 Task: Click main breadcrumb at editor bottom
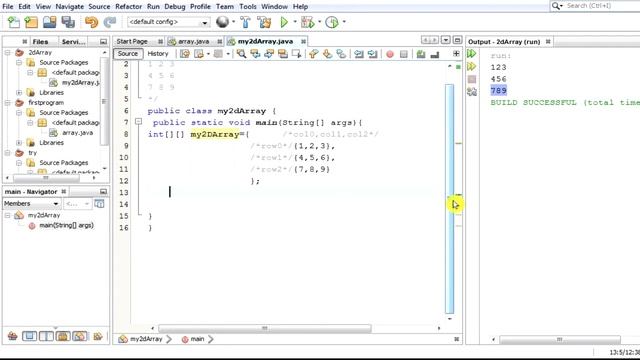coord(197,339)
